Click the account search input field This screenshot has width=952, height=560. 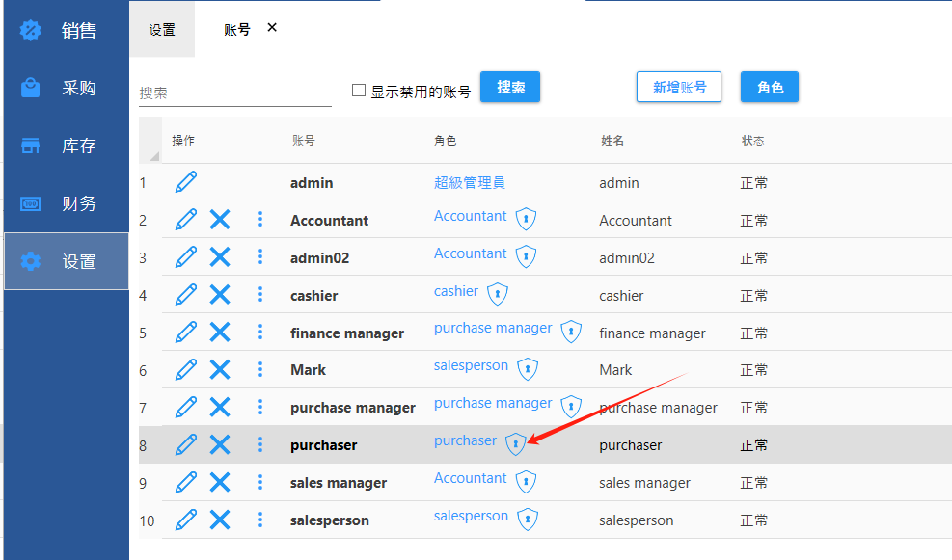234,93
